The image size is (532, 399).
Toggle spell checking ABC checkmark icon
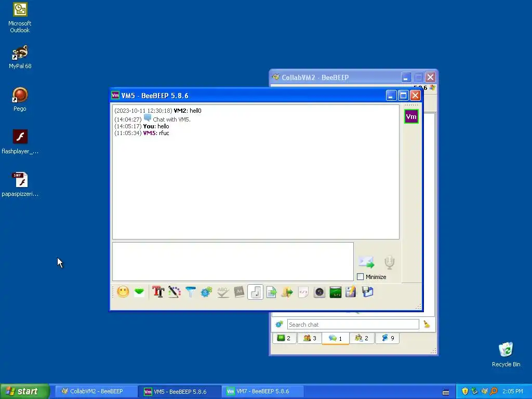(222, 292)
